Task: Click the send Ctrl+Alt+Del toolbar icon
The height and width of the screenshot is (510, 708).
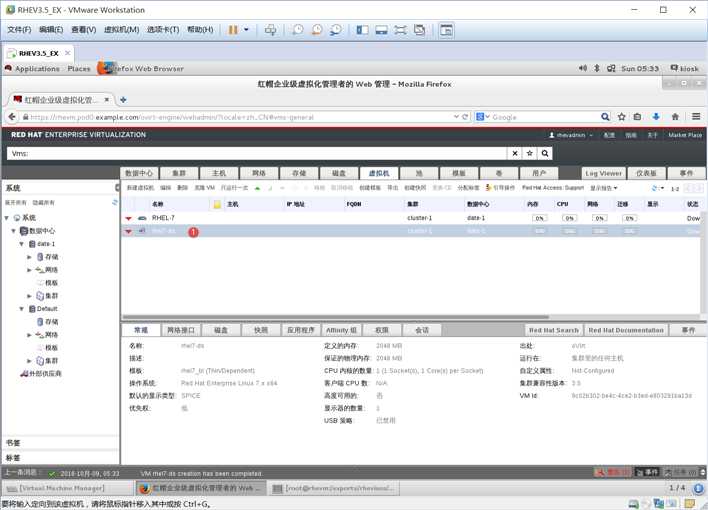Action: pos(270,30)
